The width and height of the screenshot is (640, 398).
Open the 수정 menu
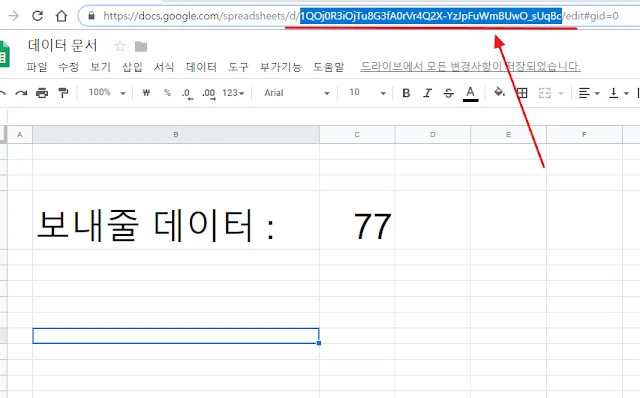69,67
